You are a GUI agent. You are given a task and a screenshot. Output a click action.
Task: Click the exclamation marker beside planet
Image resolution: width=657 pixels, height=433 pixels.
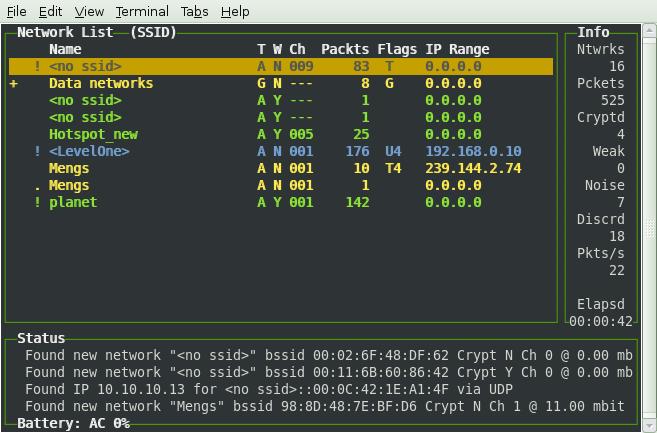(x=38, y=203)
